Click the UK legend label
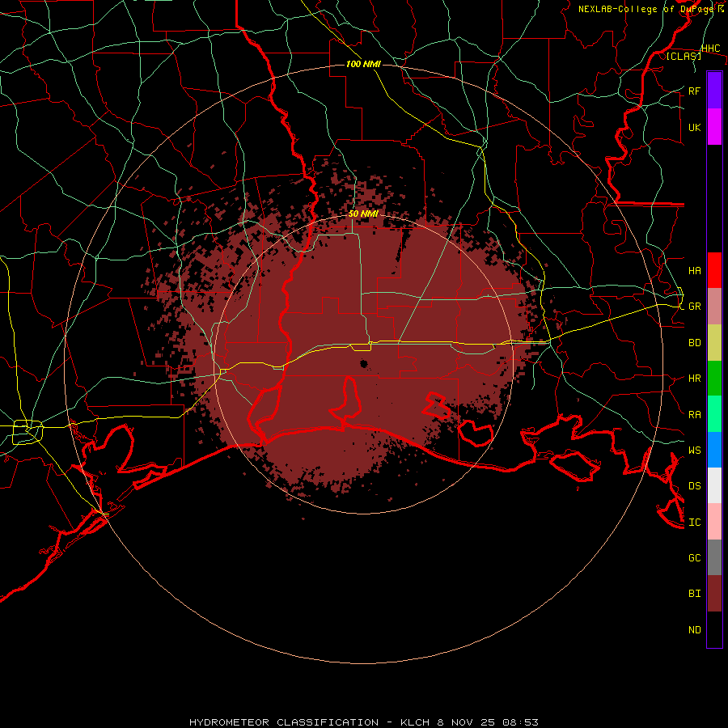728x728 pixels. [x=695, y=127]
